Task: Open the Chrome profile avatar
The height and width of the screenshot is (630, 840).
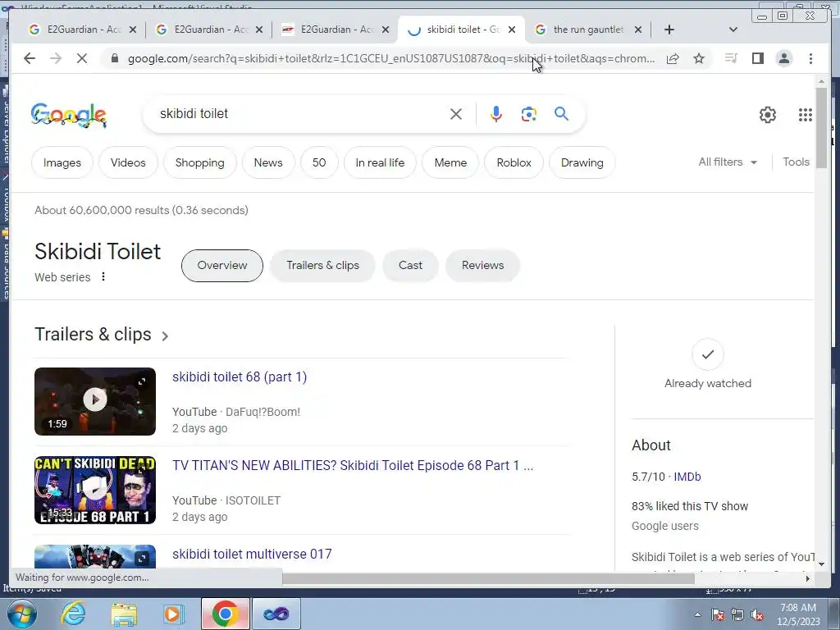Action: (783, 58)
